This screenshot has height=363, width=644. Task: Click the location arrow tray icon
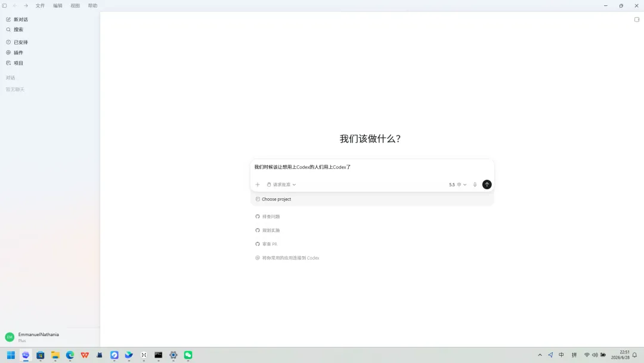tap(550, 355)
